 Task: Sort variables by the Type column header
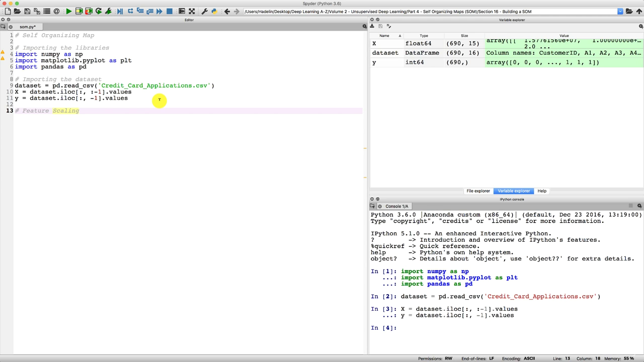[424, 36]
